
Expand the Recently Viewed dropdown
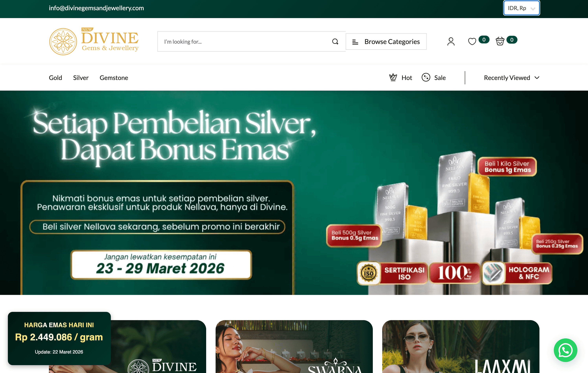(512, 78)
